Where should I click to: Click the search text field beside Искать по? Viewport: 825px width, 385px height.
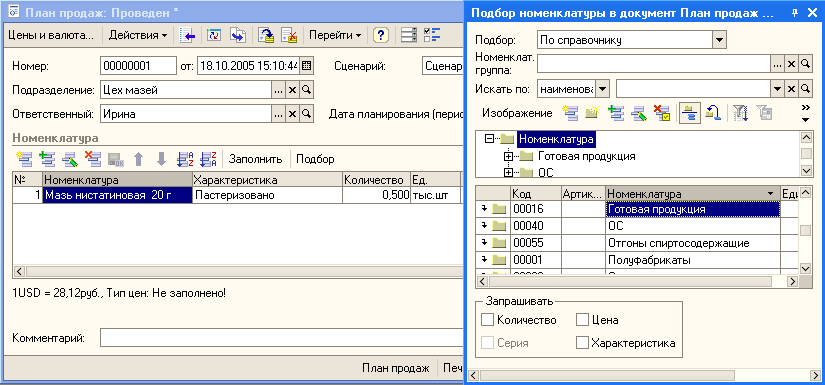(693, 88)
